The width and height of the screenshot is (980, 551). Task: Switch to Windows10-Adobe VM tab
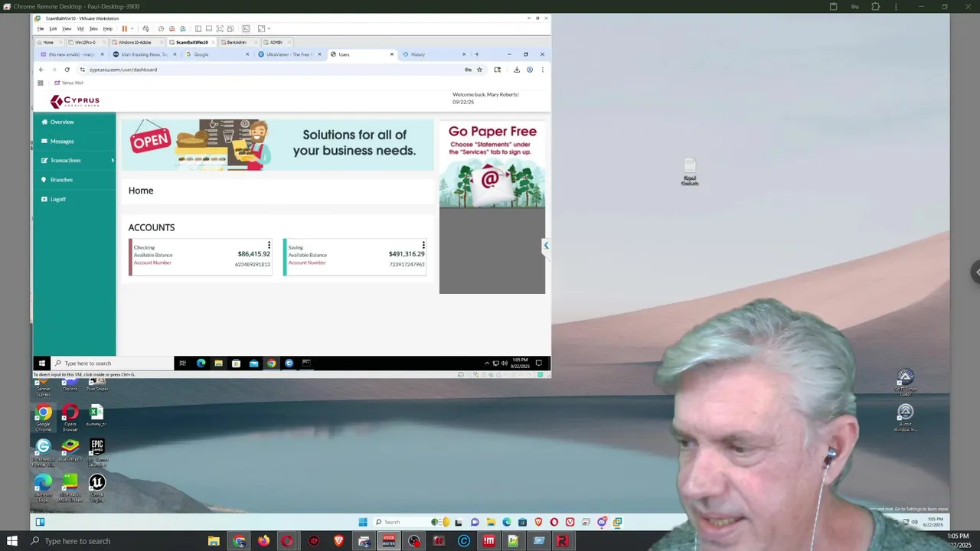click(x=136, y=42)
